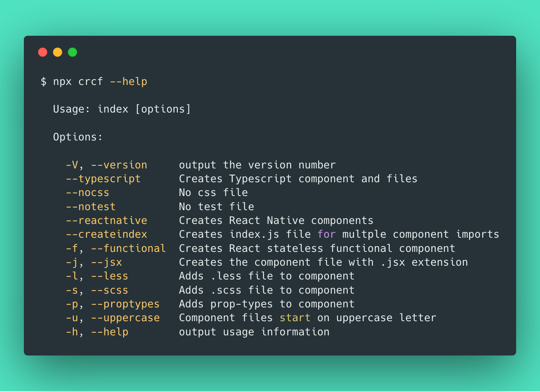Click the Options: heading

click(78, 137)
